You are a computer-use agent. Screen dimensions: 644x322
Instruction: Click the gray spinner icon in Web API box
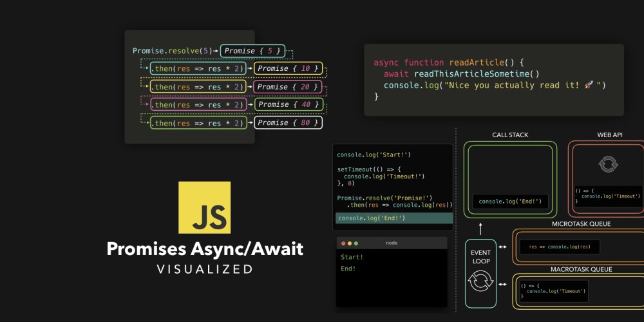pyautogui.click(x=609, y=164)
